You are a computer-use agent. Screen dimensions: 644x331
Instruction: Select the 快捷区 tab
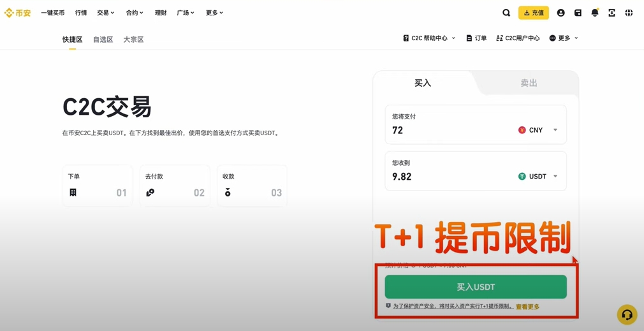72,40
